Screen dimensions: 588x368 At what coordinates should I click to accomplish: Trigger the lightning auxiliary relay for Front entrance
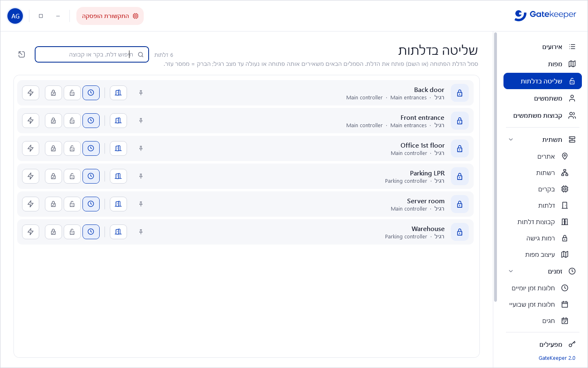click(x=31, y=121)
